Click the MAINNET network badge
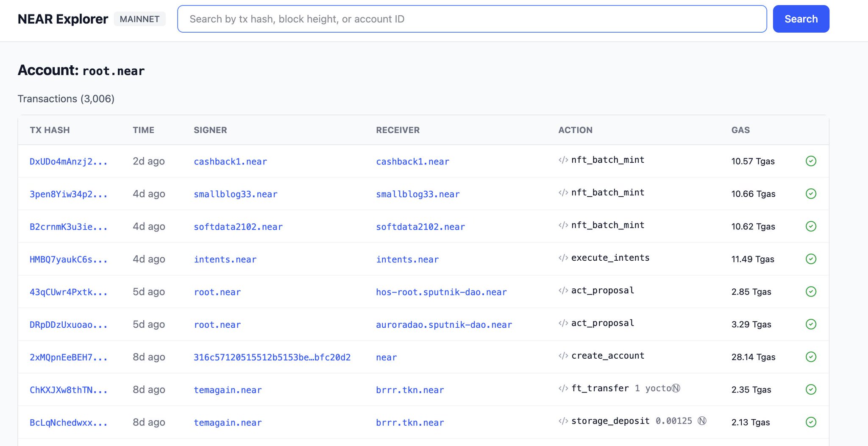 pos(139,19)
